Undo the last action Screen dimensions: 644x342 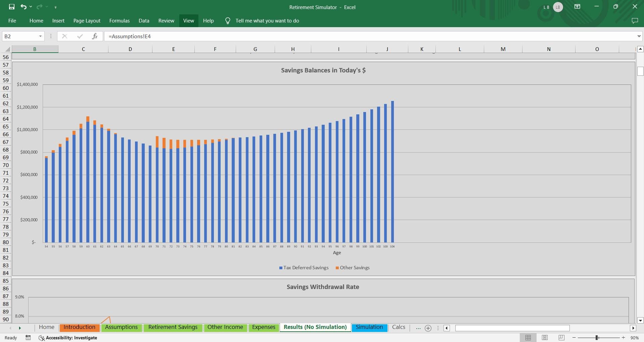[24, 7]
